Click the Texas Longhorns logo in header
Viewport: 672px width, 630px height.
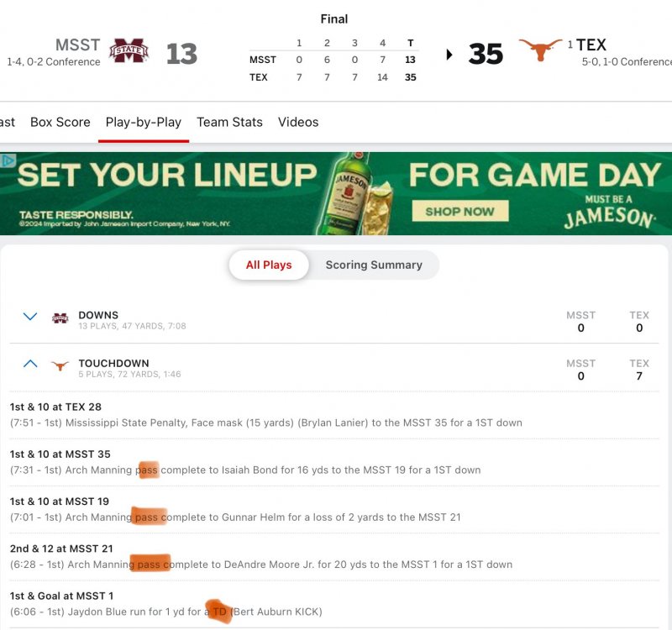point(540,50)
